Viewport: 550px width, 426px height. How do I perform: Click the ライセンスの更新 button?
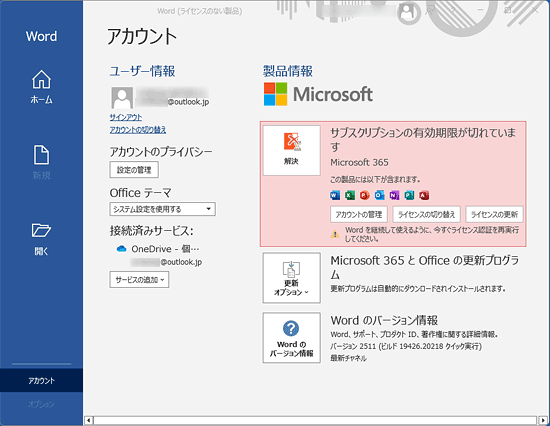tap(494, 214)
